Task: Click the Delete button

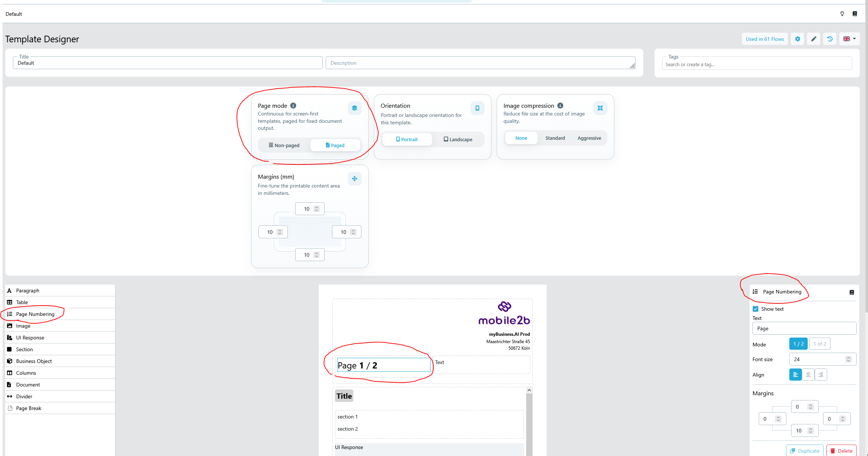Action: point(842,451)
